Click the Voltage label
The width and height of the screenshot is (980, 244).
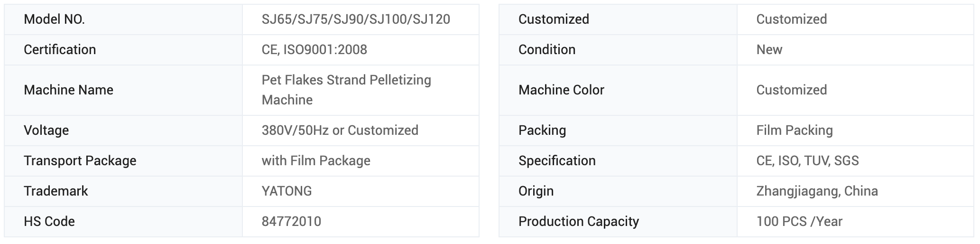coord(46,131)
